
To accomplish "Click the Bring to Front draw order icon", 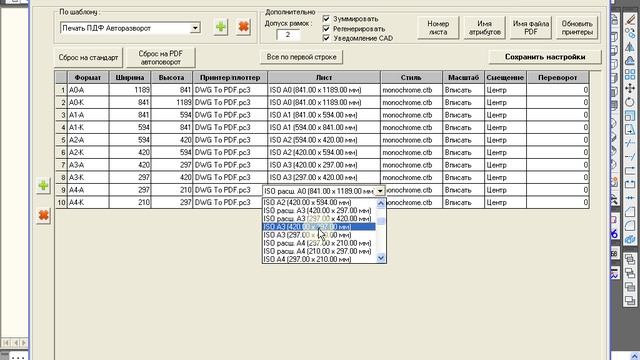I will (x=630, y=259).
